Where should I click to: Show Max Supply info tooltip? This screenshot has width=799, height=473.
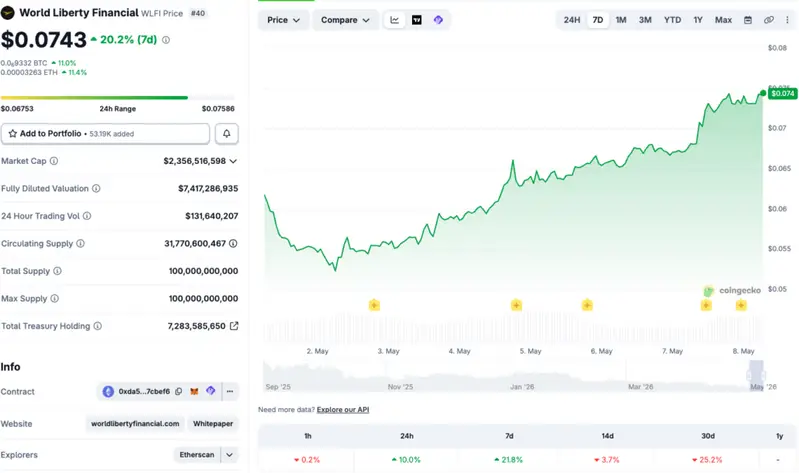[x=55, y=299]
